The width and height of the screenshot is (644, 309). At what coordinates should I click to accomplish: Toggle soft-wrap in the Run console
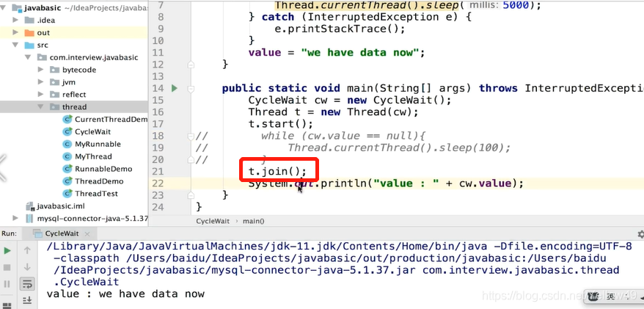[x=27, y=284]
